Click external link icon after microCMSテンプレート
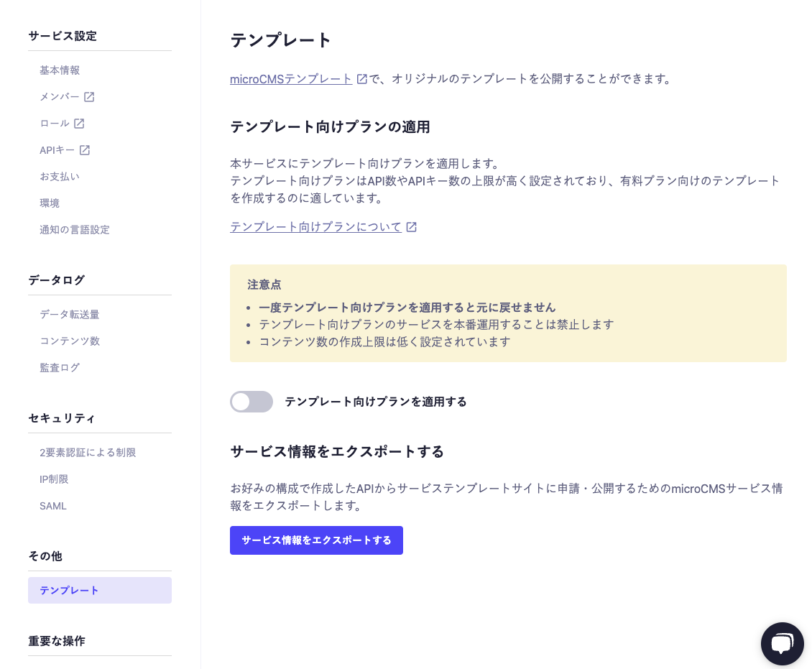The width and height of the screenshot is (812, 669). click(362, 79)
